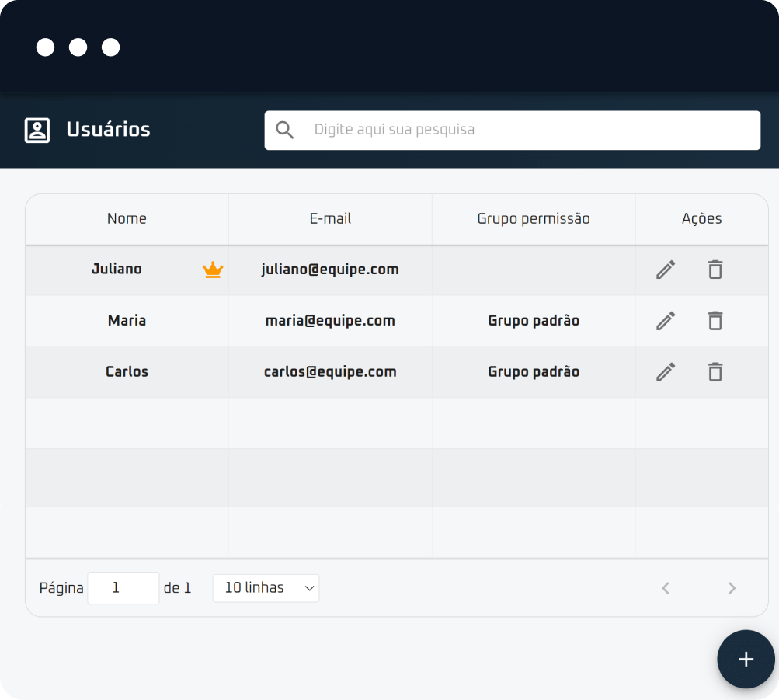Click the page number input field

[x=123, y=588]
